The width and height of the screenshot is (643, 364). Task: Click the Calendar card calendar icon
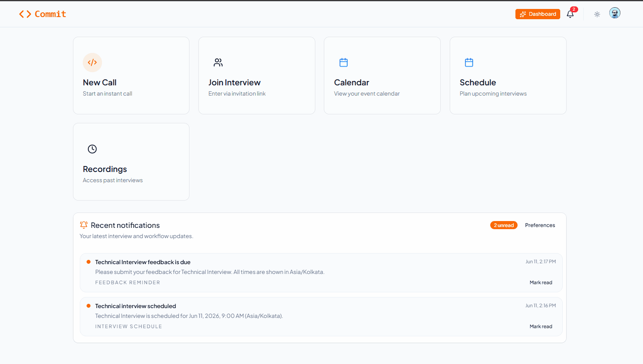click(343, 62)
